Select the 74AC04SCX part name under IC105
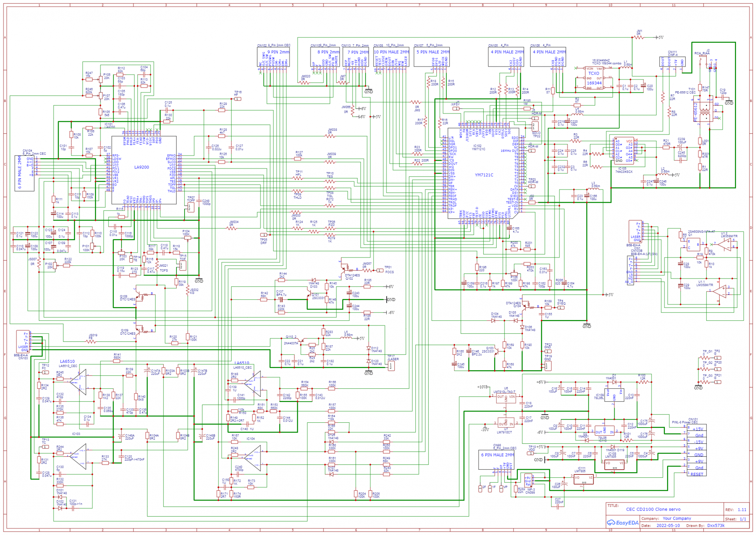This screenshot has height=535, width=756. [623, 172]
